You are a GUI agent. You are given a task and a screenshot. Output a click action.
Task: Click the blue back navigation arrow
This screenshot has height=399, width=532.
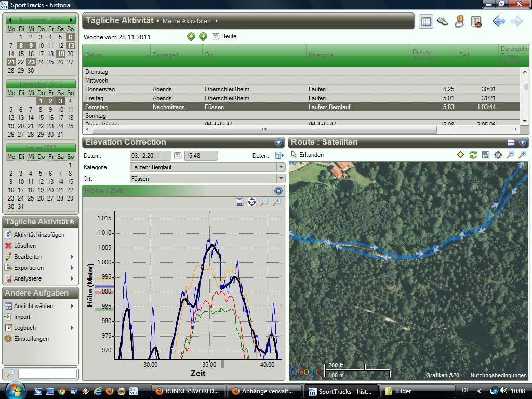[x=498, y=21]
